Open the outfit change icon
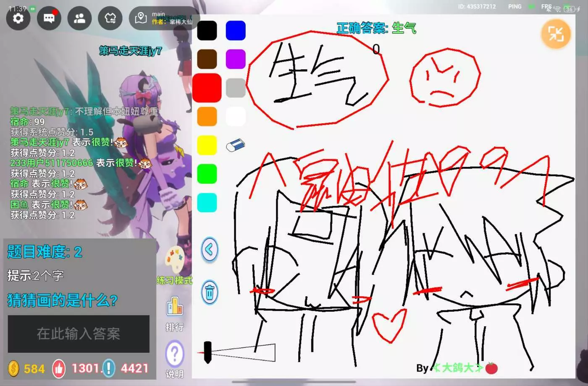588x386 pixels. 110,18
